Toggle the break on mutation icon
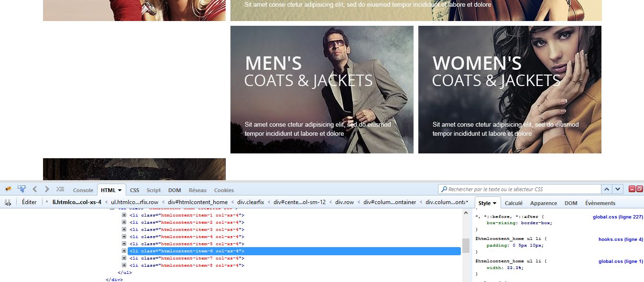This screenshot has width=644, height=282. coord(8,202)
